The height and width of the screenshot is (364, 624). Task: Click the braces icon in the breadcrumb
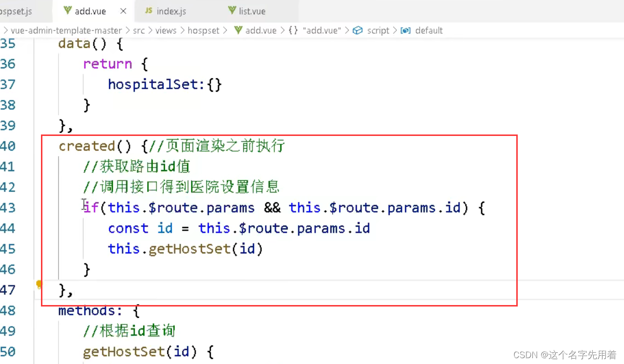(x=293, y=30)
